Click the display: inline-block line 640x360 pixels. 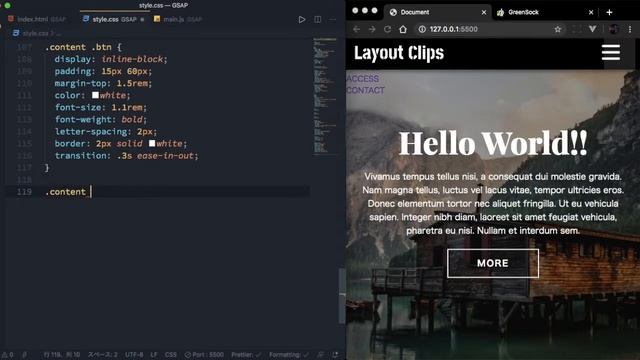tap(111, 59)
